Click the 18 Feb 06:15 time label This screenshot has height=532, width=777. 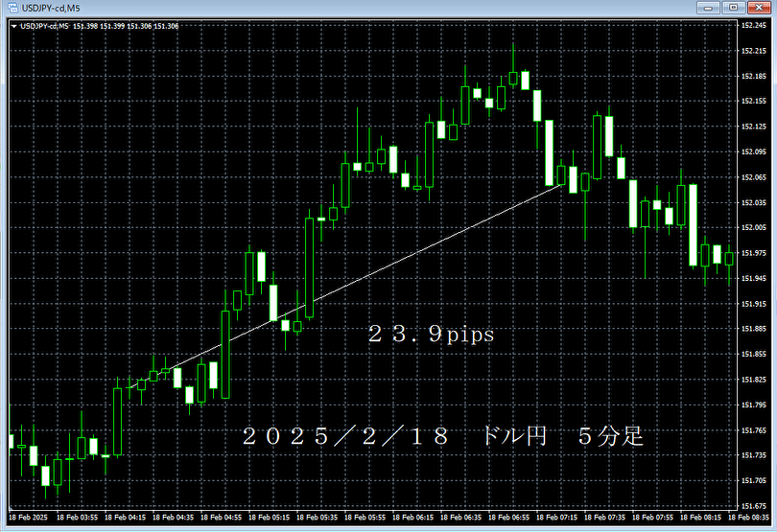(x=412, y=517)
